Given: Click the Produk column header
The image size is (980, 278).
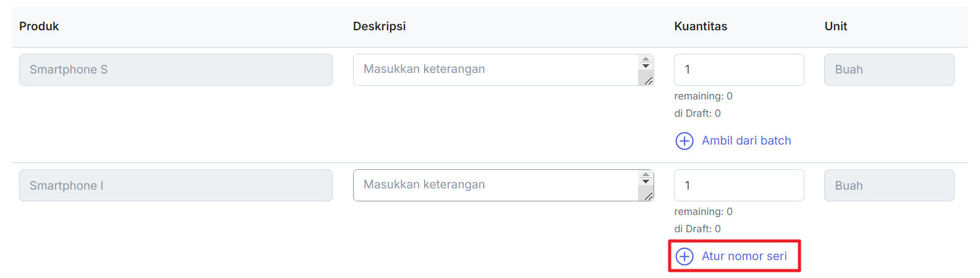Looking at the screenshot, I should [x=39, y=27].
